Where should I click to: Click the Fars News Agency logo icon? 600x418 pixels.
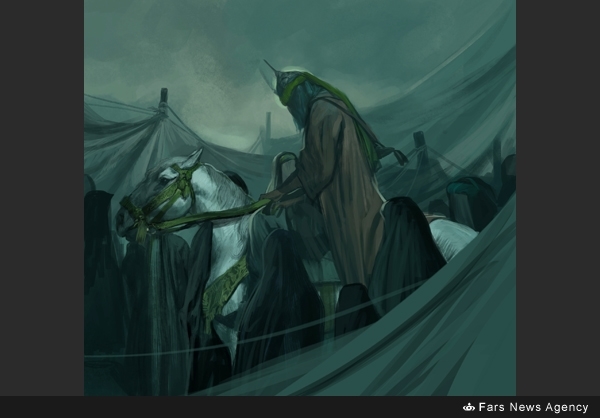469,407
